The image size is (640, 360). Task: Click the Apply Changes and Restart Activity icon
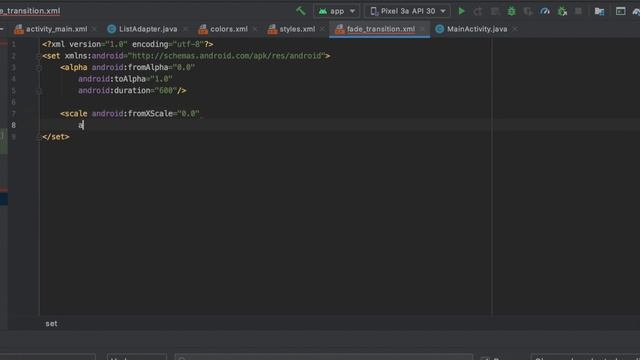(x=478, y=11)
